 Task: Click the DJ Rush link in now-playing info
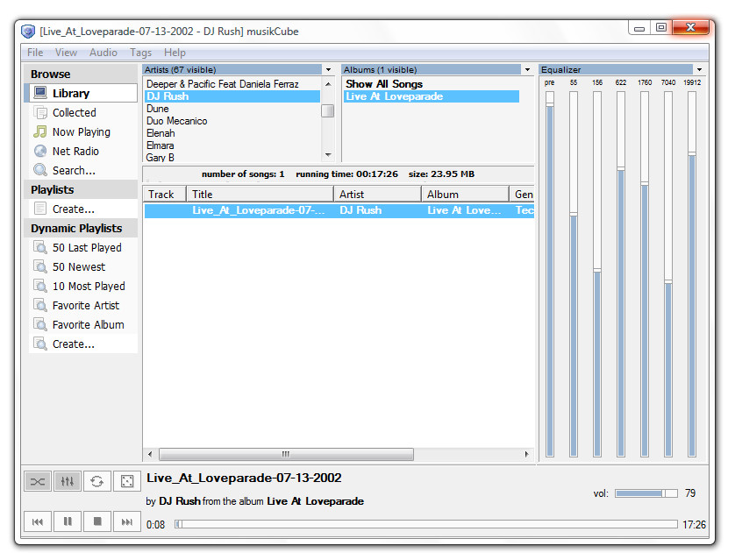[180, 501]
